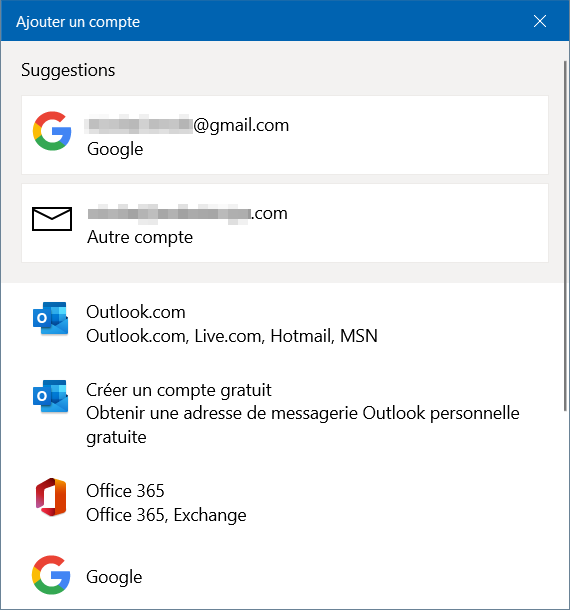Choose the Autre compte suggestion
This screenshot has width=570, height=610.
click(x=285, y=223)
